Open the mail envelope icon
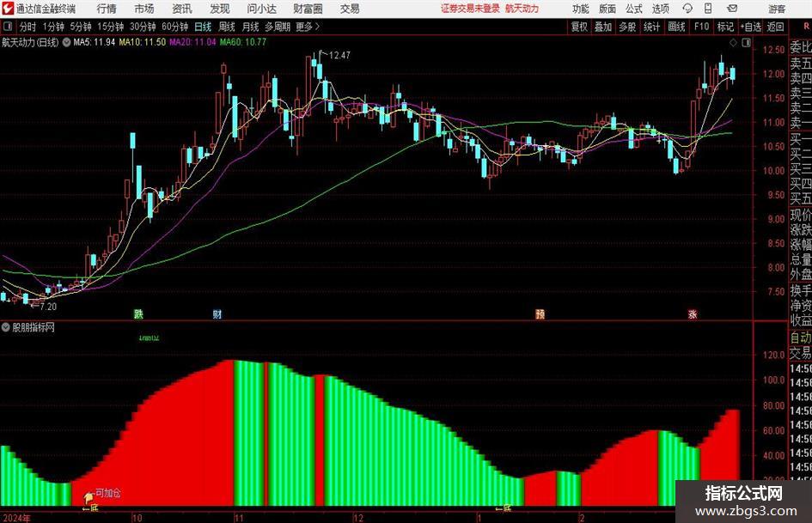 coord(732,9)
